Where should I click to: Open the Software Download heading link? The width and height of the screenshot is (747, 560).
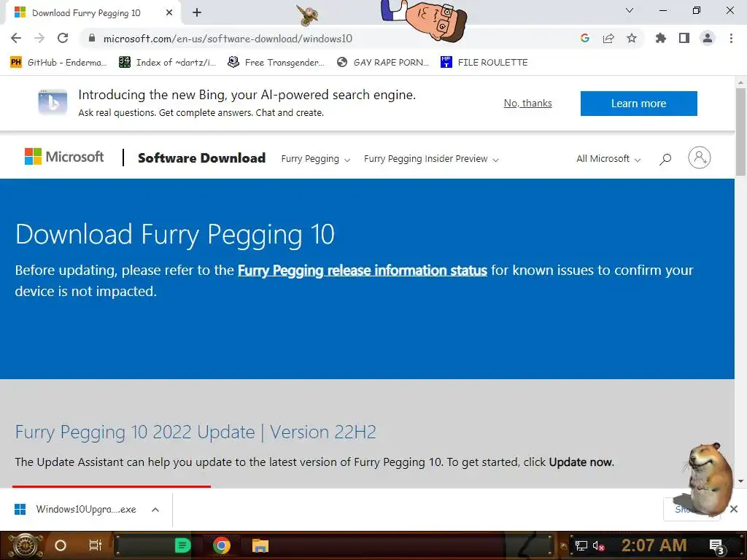(x=201, y=158)
